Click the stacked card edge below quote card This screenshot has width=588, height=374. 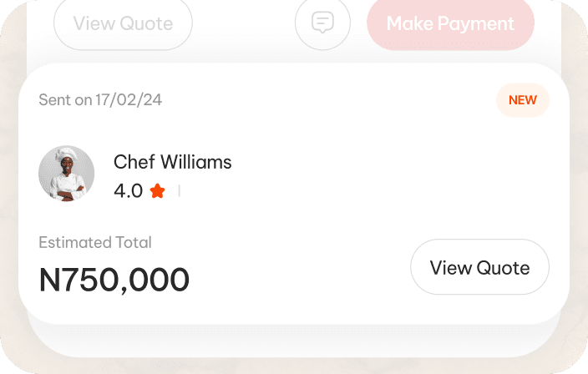pyautogui.click(x=294, y=337)
